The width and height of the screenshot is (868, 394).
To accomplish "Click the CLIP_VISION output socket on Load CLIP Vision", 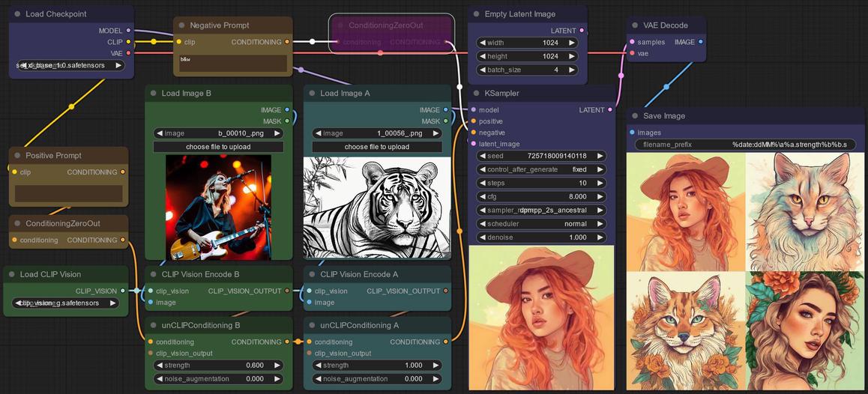I will tap(123, 291).
